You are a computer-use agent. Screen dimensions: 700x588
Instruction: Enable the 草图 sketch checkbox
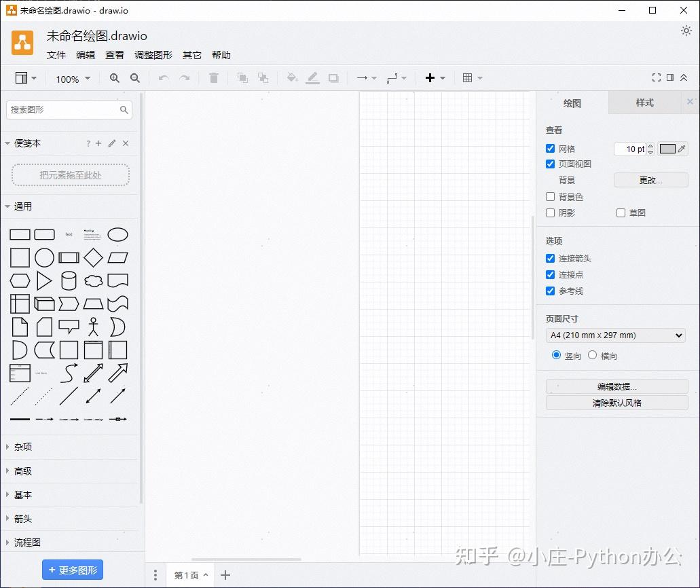[x=621, y=213]
